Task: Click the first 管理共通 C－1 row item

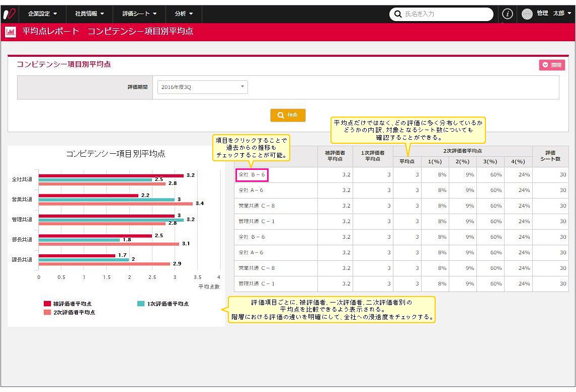Action: [x=257, y=221]
